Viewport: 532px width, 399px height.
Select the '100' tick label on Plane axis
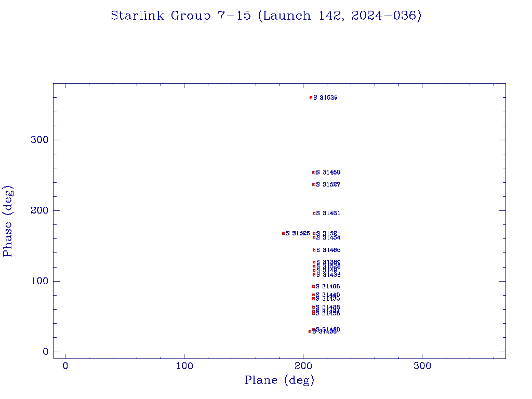[184, 366]
